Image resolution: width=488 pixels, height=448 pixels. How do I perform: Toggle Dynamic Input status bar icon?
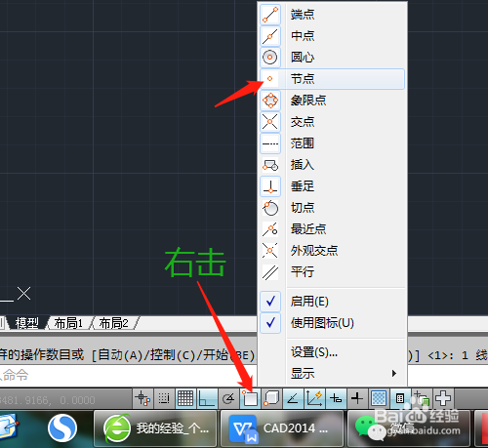(x=336, y=398)
